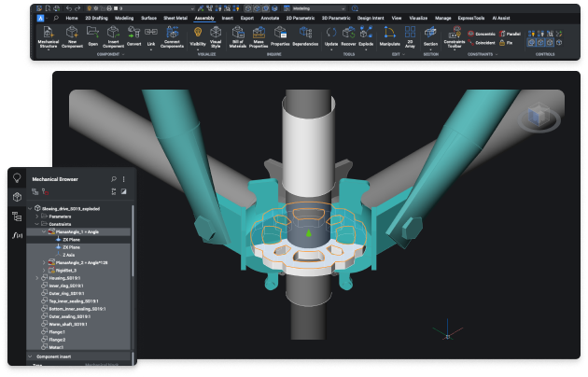
Task: Apply a Concentric constraint
Action: 481,34
